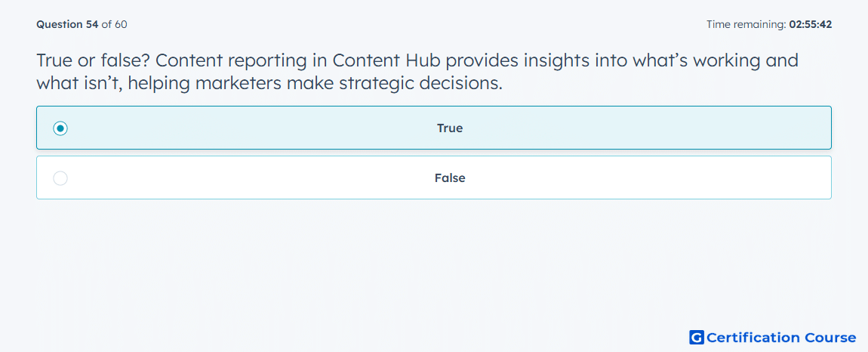Select the False radio button
Image resolution: width=868 pixels, height=352 pixels.
coord(60,178)
